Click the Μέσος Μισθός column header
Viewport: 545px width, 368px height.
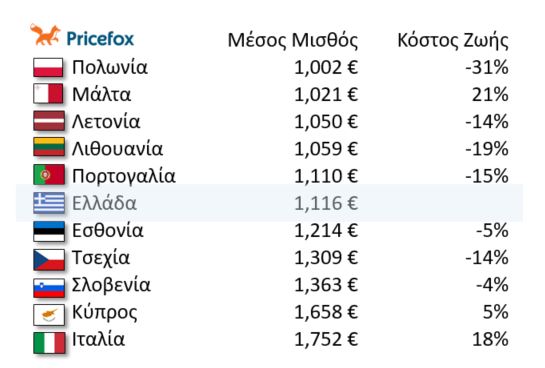click(293, 41)
